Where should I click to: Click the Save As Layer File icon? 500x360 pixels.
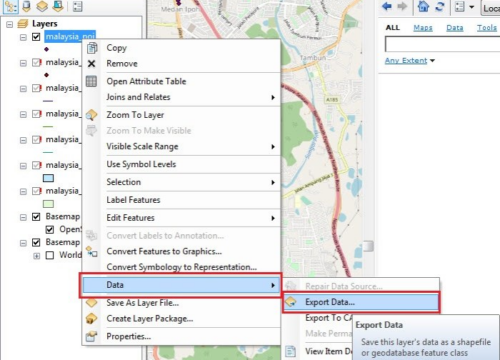click(91, 303)
